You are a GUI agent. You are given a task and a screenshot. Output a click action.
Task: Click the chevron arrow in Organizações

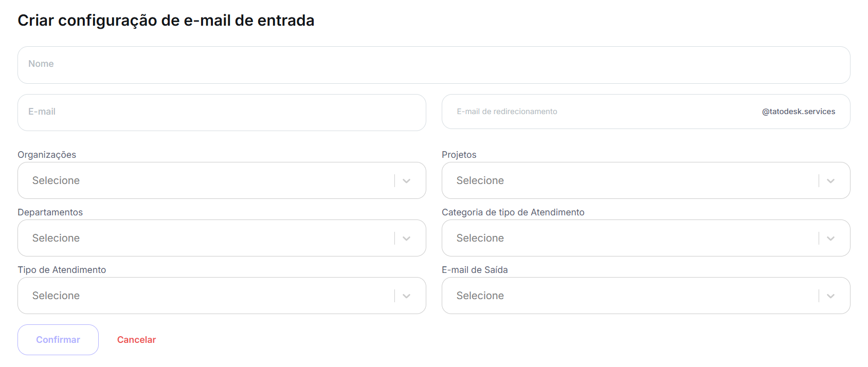click(x=406, y=181)
